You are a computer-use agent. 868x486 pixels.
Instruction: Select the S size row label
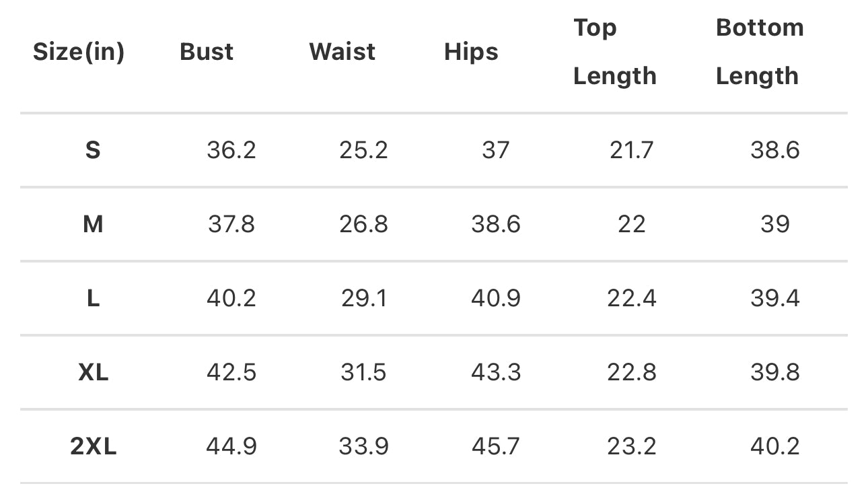(x=93, y=150)
